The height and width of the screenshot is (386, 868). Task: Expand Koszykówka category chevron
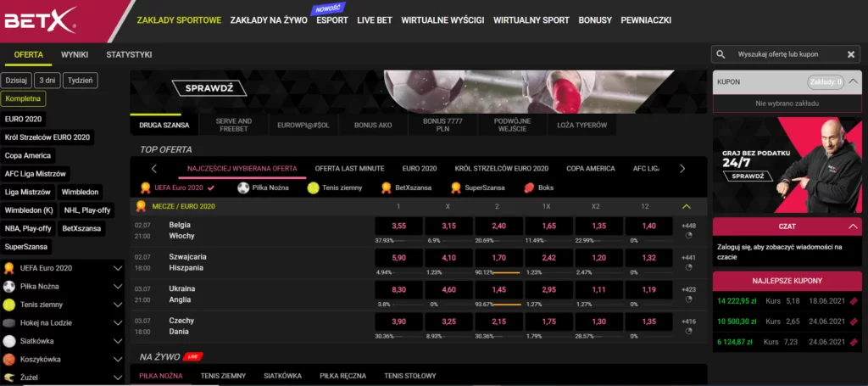pyautogui.click(x=117, y=360)
